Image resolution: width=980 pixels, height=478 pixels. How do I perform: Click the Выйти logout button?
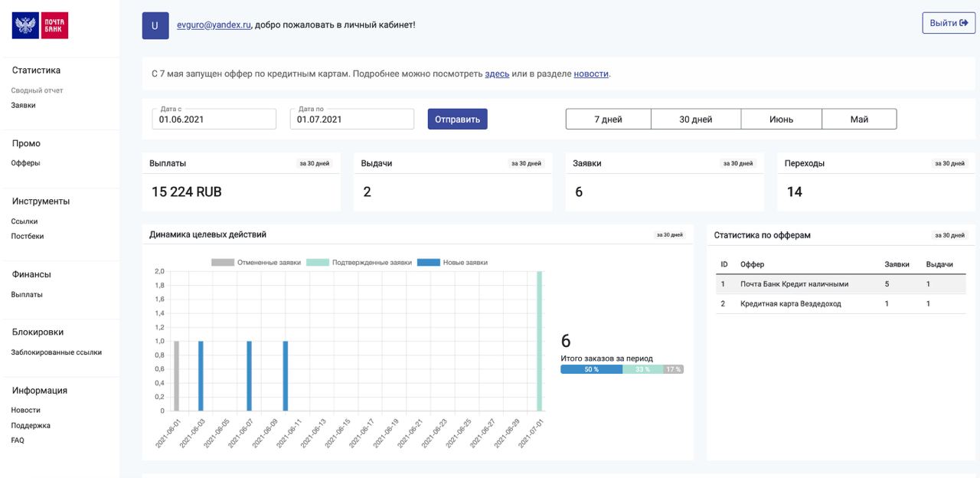click(x=948, y=23)
